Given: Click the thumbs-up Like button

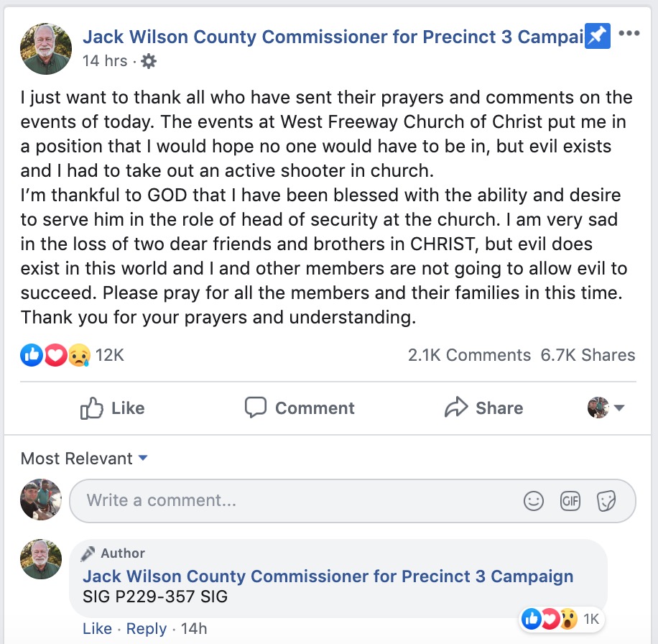Looking at the screenshot, I should coord(113,408).
